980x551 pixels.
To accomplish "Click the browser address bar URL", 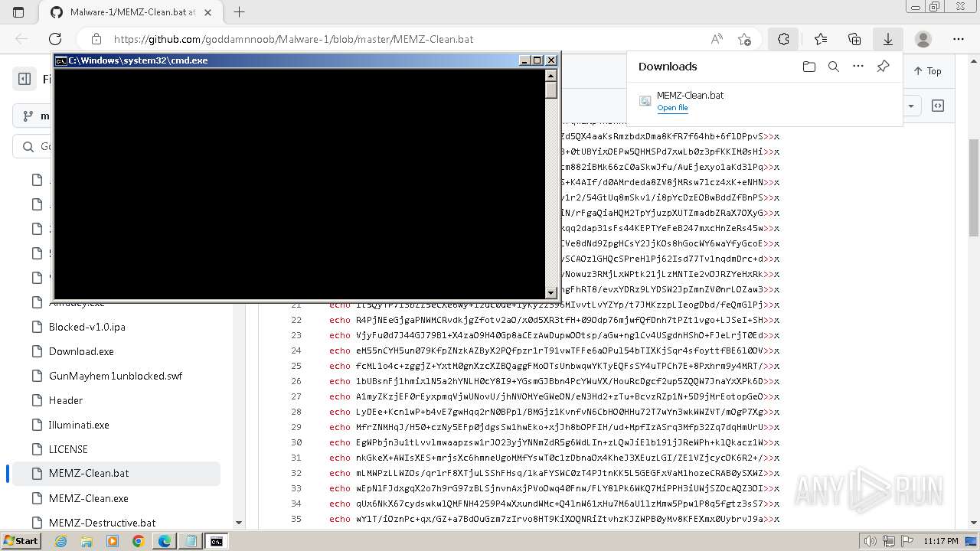I will point(294,39).
